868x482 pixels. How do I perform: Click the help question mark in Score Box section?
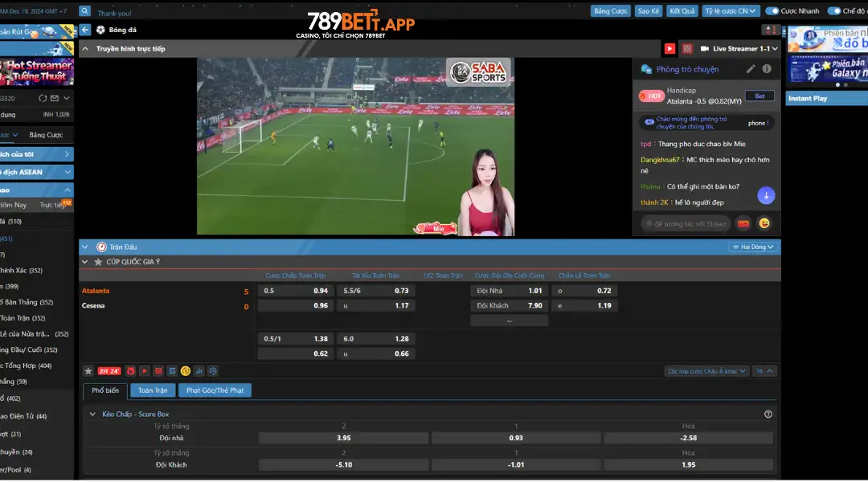pos(768,414)
